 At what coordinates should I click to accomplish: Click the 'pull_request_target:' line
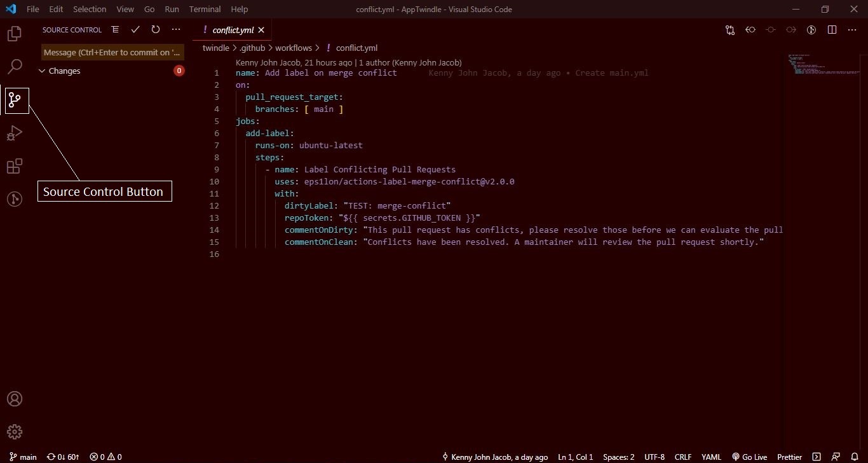click(x=294, y=97)
